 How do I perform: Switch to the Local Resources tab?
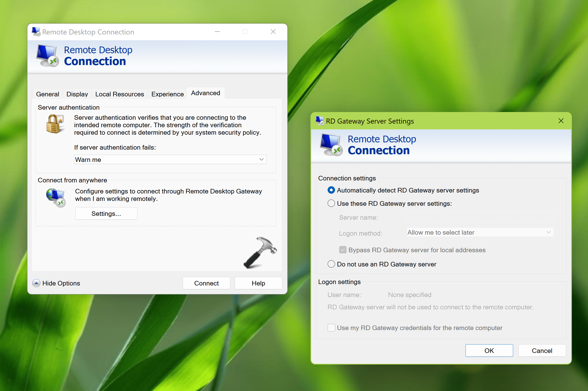point(119,94)
